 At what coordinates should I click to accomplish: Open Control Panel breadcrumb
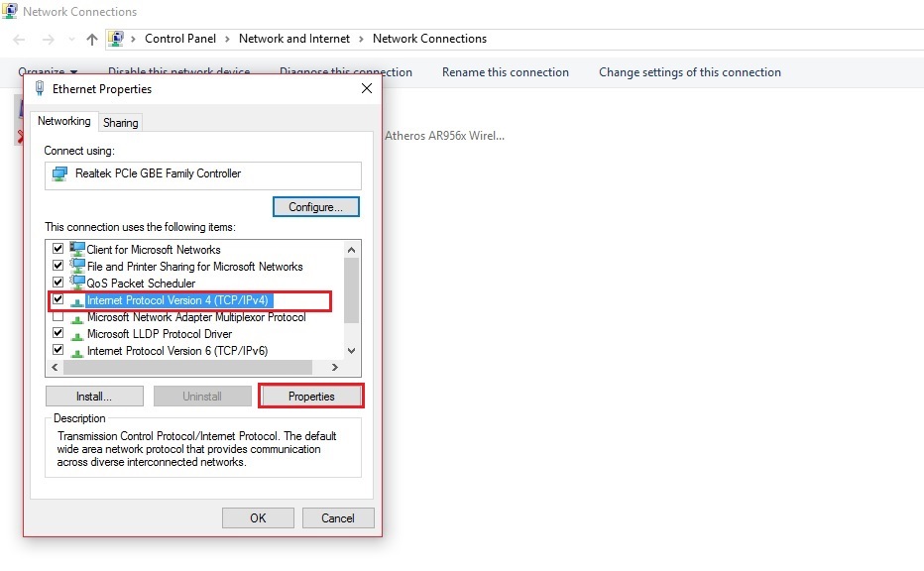(180, 39)
